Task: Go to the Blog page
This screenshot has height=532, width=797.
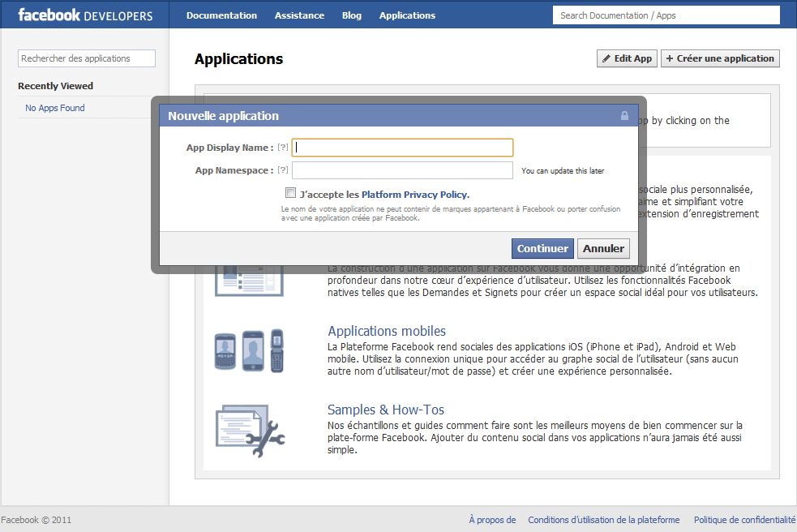Action: pos(352,15)
